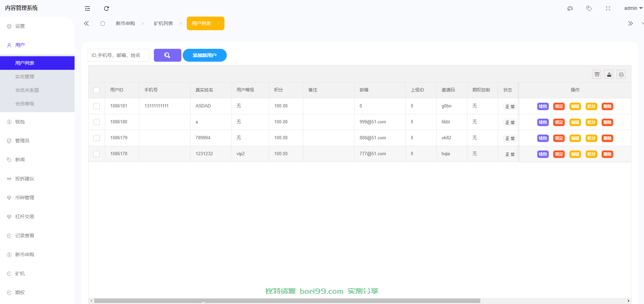
Task: Collapse the sidebar with the menu fold icon
Action: 87,8
